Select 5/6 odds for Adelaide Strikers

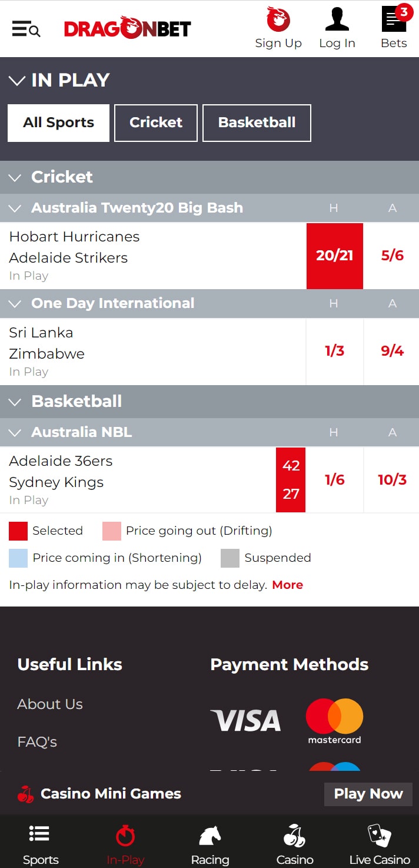[392, 256]
